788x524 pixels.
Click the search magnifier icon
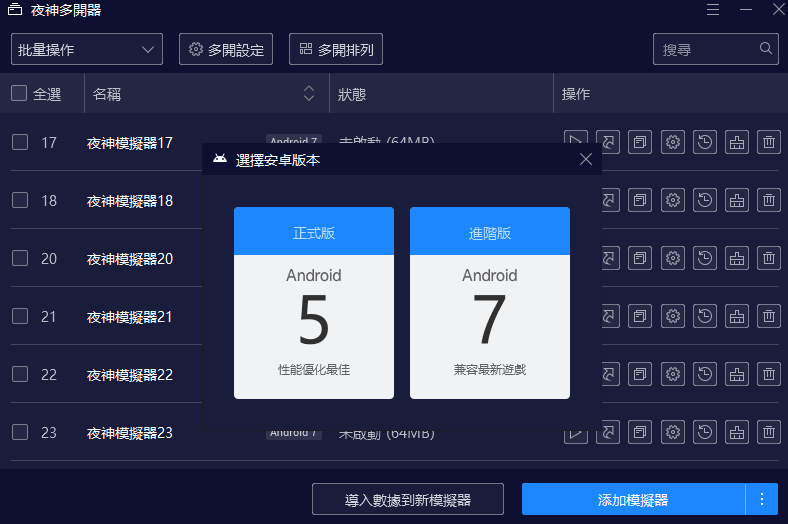point(765,48)
